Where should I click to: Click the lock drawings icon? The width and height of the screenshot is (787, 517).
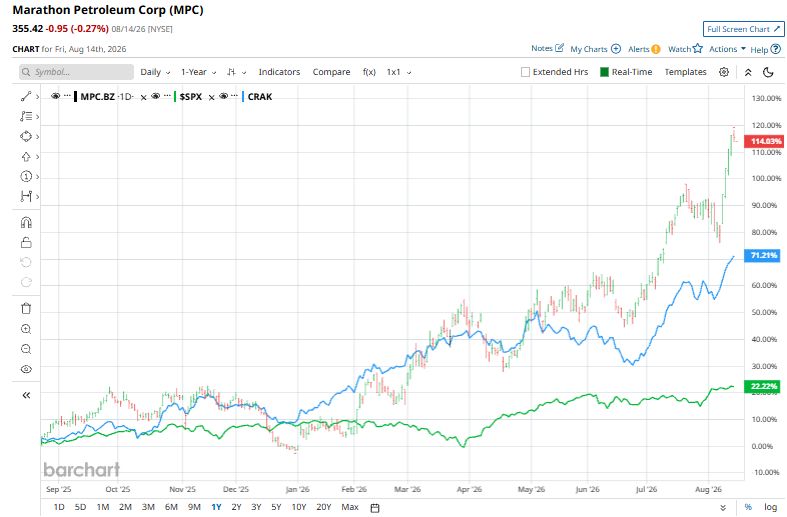(x=26, y=242)
